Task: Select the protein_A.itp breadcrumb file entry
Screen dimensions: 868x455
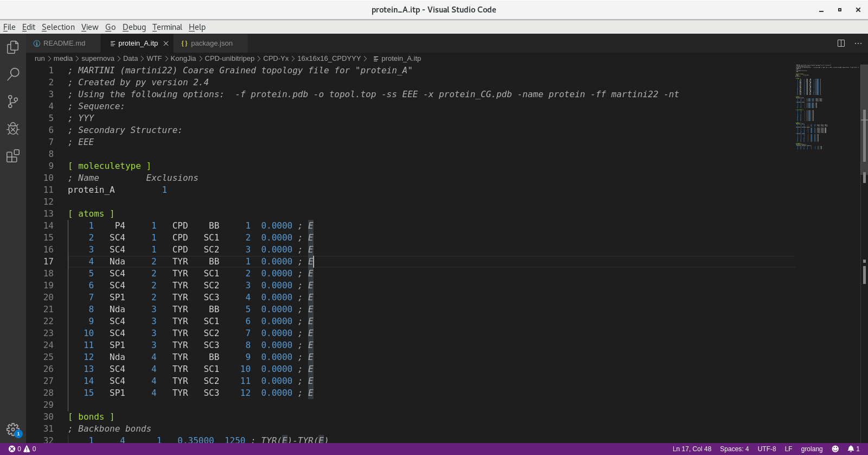Action: click(x=397, y=59)
